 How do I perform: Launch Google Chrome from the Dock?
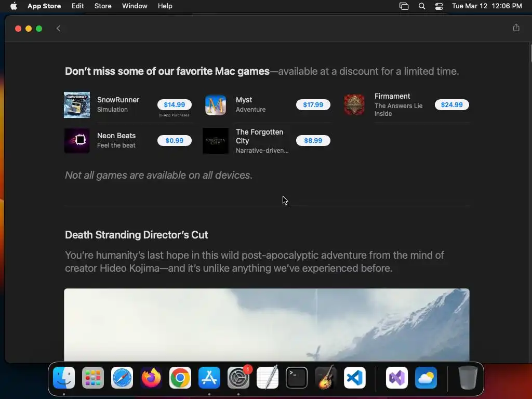point(180,378)
